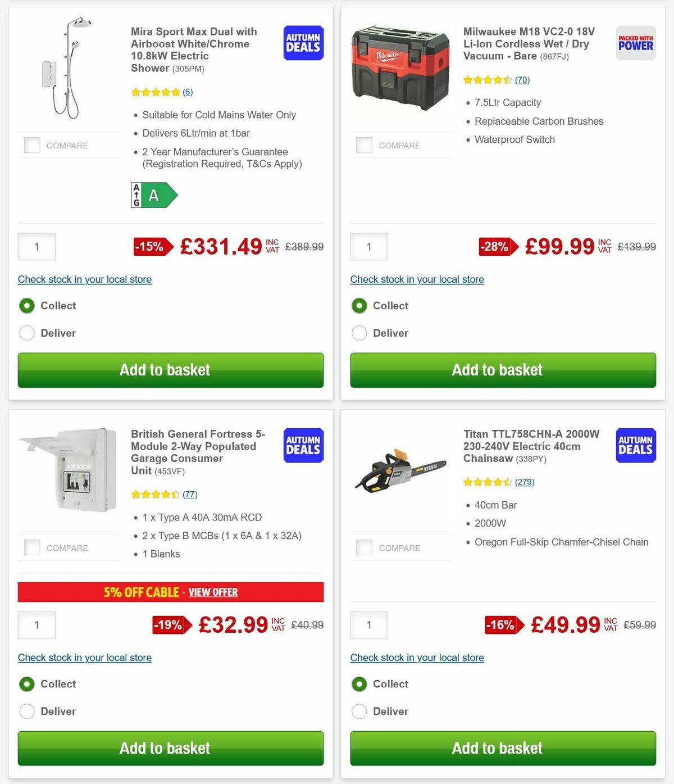Viewport: 674px width, 784px height.
Task: Select Collect for the garage consumer unit
Action: [x=27, y=684]
